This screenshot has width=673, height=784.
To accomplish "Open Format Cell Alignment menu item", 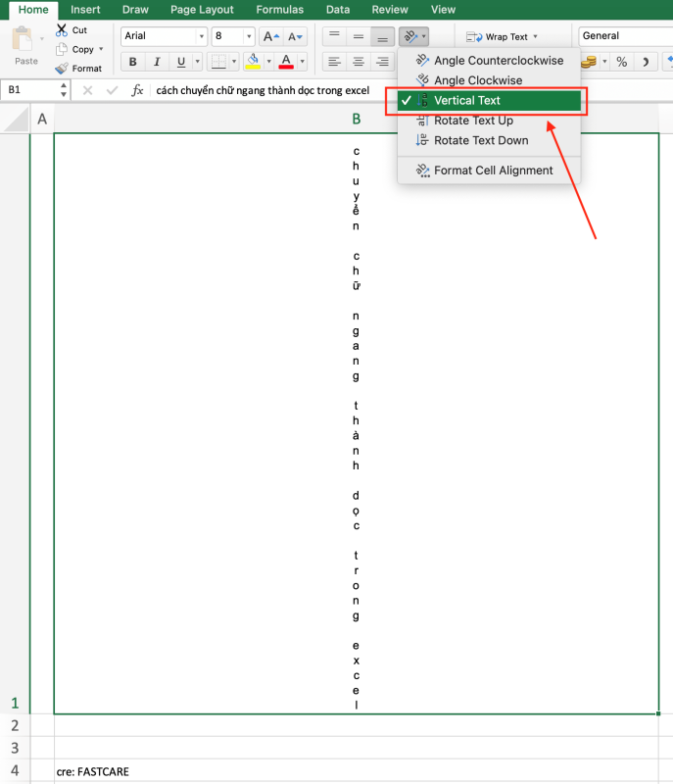I will 489,171.
